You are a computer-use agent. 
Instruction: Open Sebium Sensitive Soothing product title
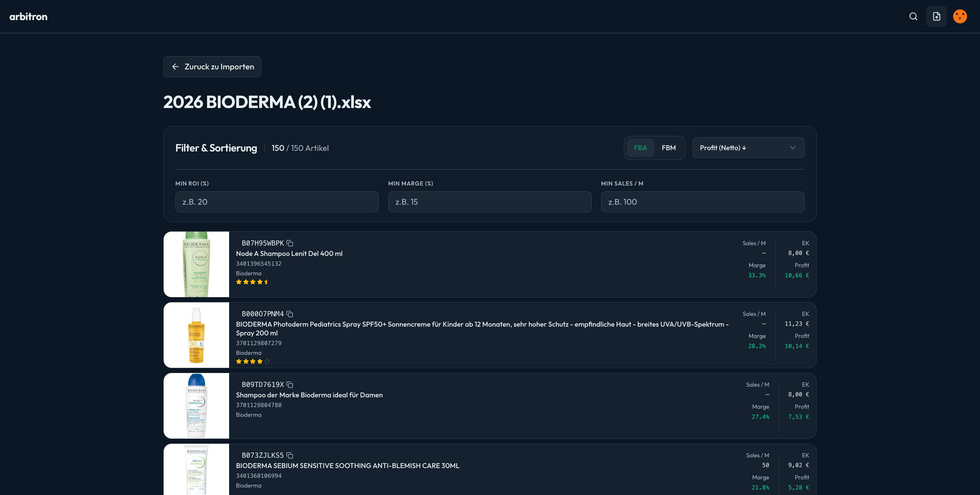347,466
